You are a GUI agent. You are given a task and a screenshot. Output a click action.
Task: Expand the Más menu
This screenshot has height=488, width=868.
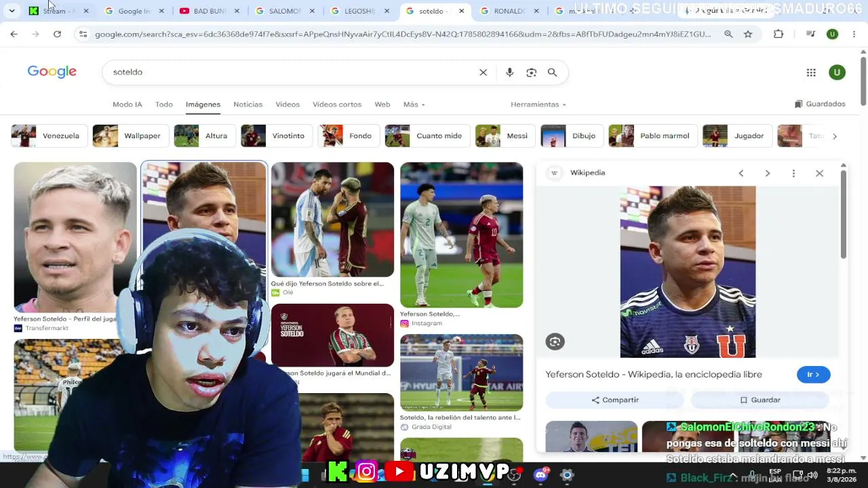coord(414,104)
